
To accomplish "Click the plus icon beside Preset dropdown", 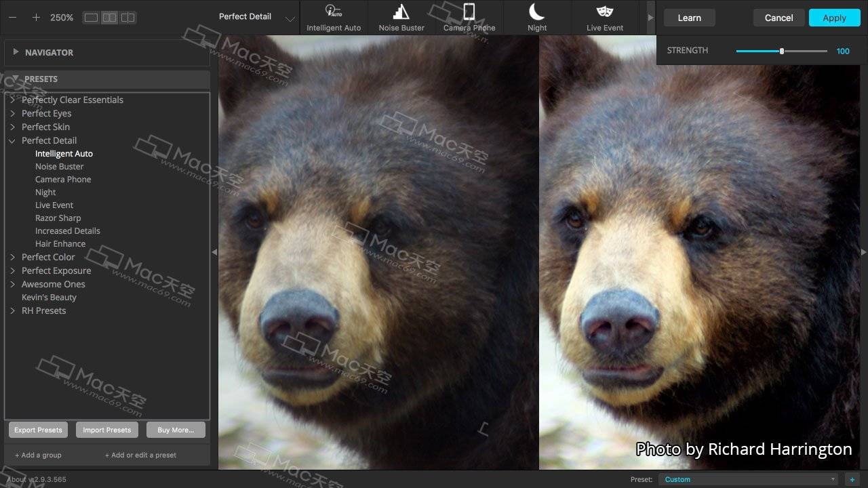I will pyautogui.click(x=852, y=479).
